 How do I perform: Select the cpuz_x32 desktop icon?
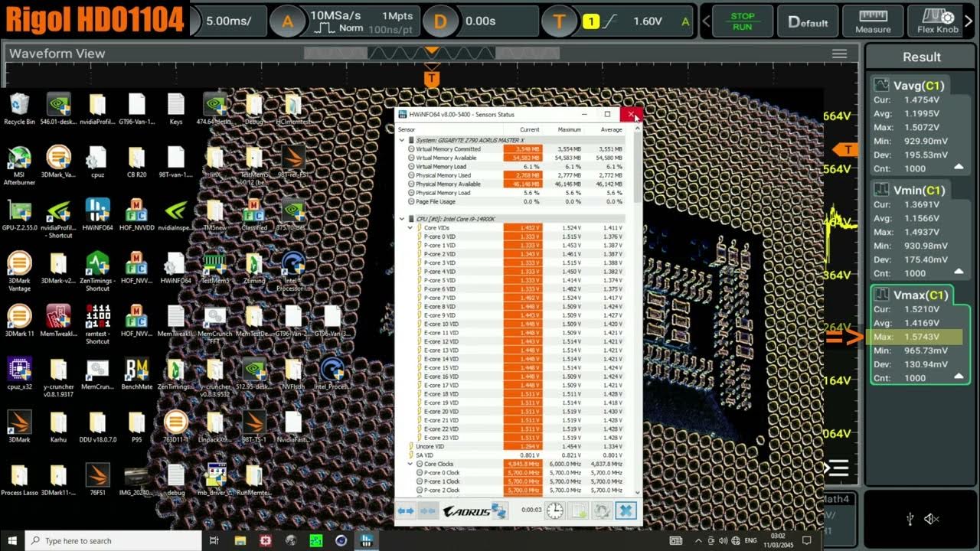click(20, 373)
